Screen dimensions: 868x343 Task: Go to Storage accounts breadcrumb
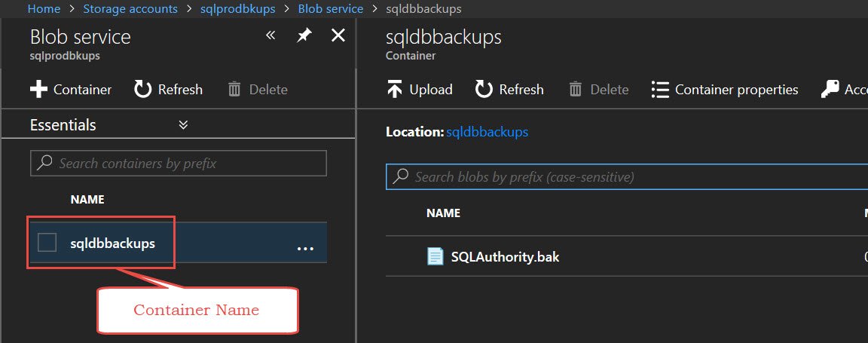130,9
